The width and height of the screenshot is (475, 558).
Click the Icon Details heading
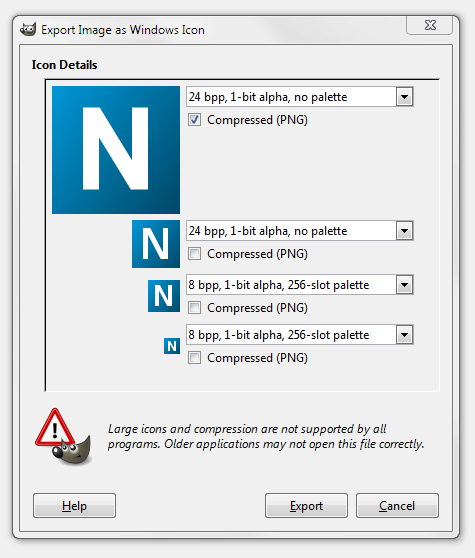pyautogui.click(x=64, y=65)
